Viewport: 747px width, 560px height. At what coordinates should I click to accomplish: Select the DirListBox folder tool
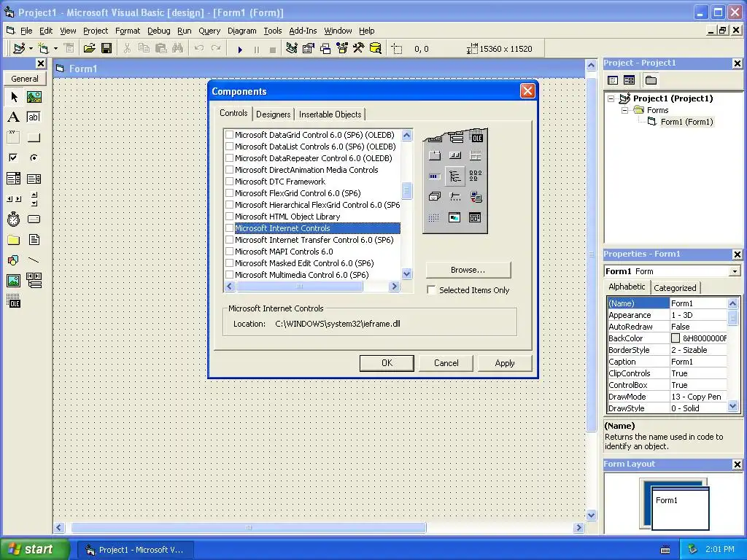(x=14, y=239)
